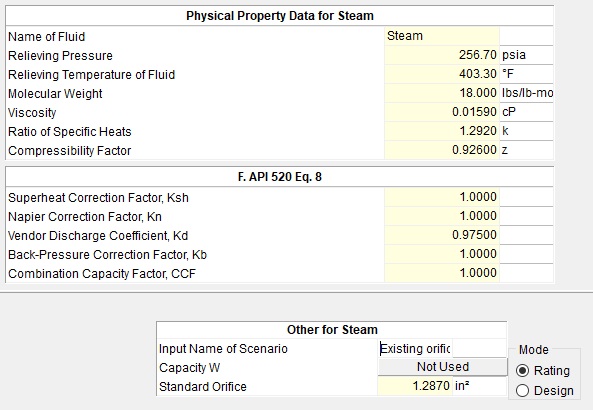593x410 pixels.
Task: Click the Name of Fluid Steam field
Action: pos(442,36)
